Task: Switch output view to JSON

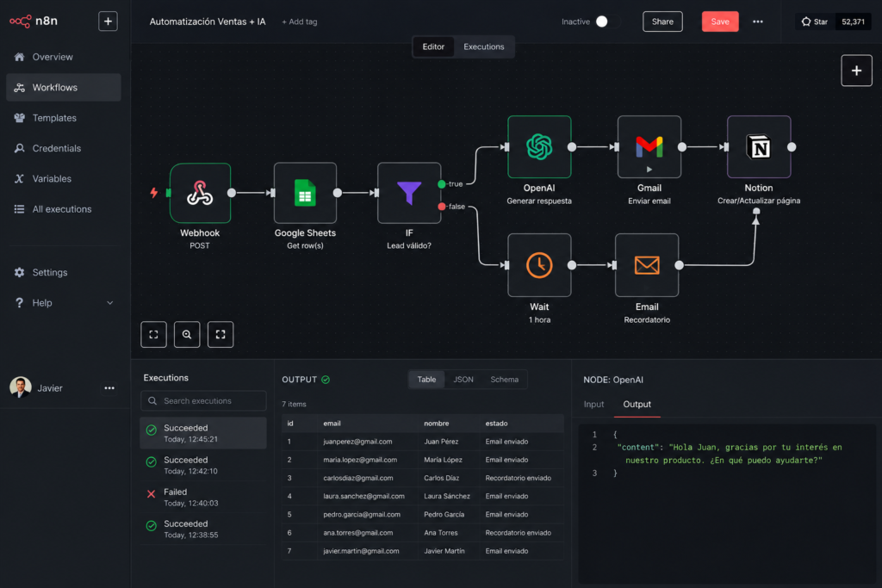Action: [463, 380]
